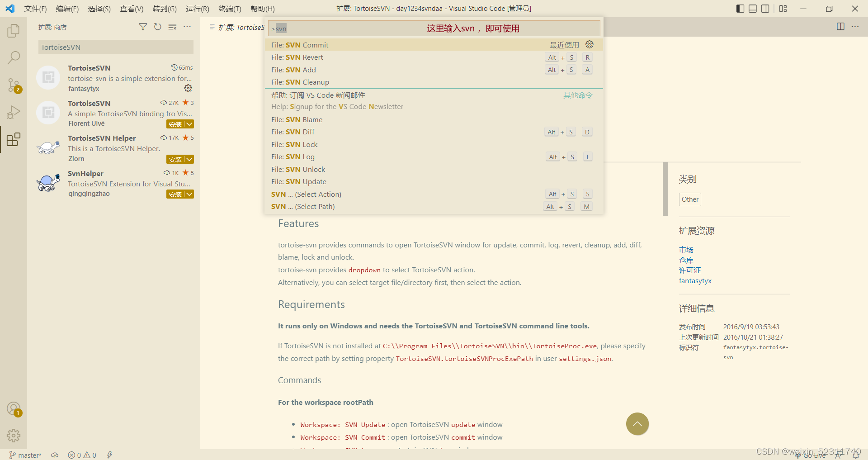This screenshot has height=460, width=868.
Task: Select File: SVN Lock command
Action: tap(434, 144)
